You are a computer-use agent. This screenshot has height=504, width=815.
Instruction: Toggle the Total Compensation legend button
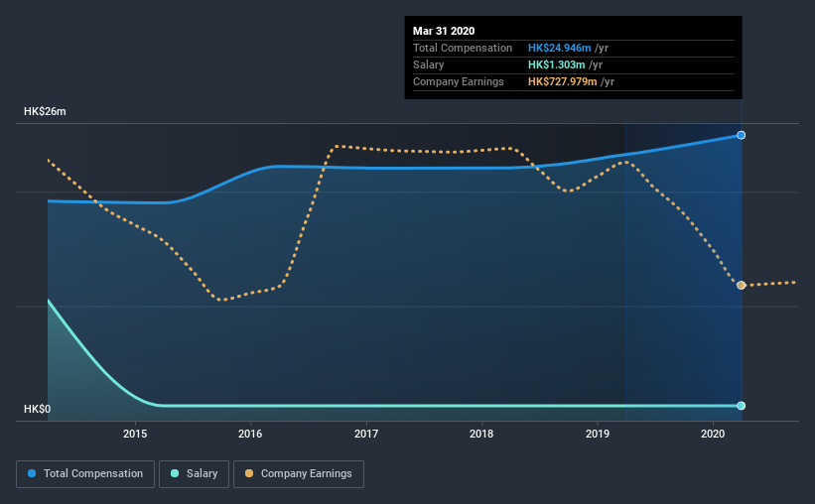point(85,474)
